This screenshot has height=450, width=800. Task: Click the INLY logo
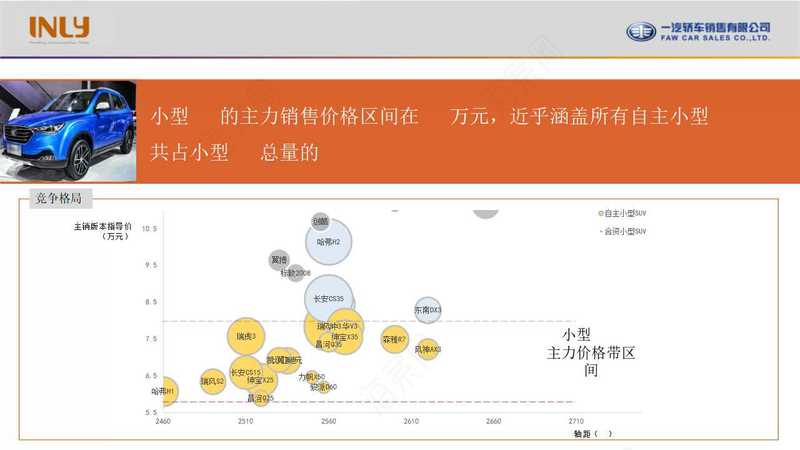point(59,28)
